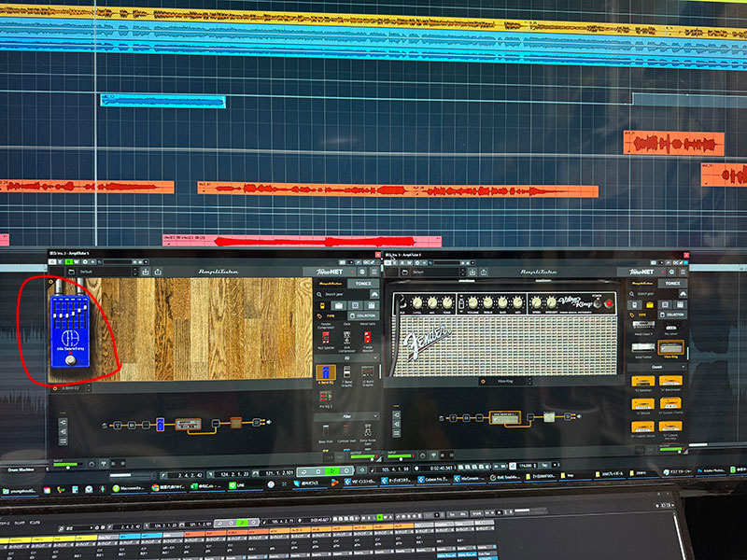Screen dimensions: 747x560
Task: Step preset arrows in left AmpliTube header
Action: click(134, 272)
